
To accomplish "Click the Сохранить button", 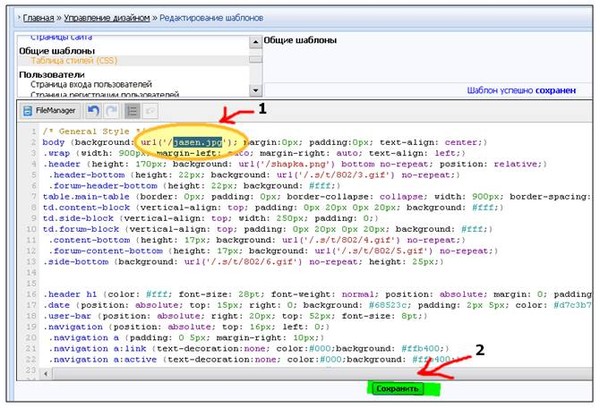I will pyautogui.click(x=397, y=388).
